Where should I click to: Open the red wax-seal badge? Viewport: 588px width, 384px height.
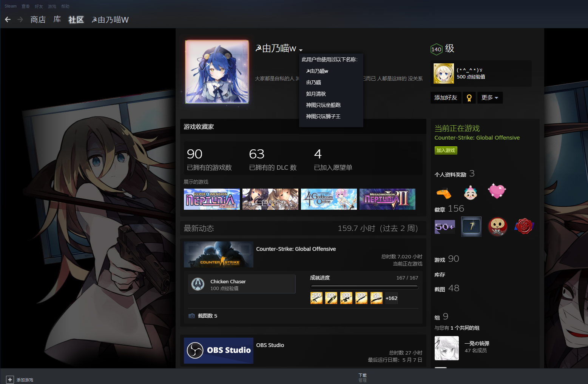pos(524,226)
